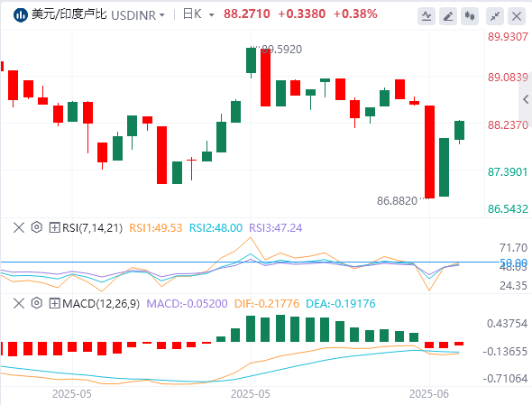Screen dimensions: 532x405
Task: Click the 24.35 RSI axis value
Action: coord(513,286)
